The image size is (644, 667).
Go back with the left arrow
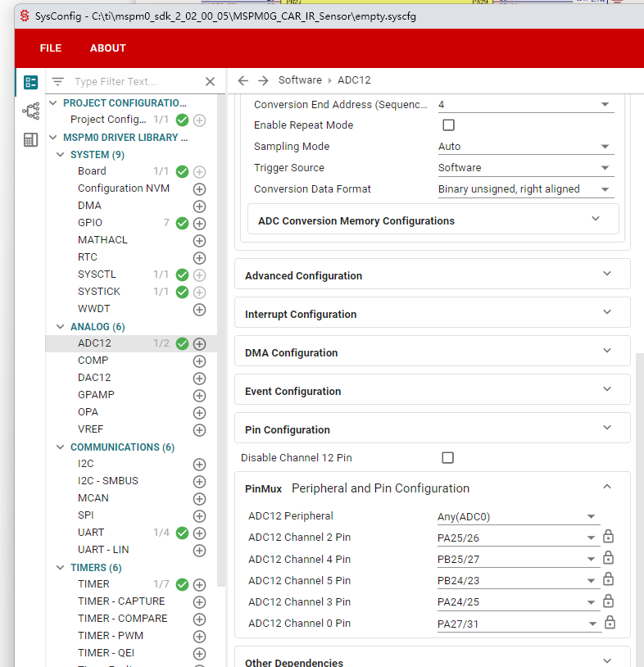(x=243, y=80)
